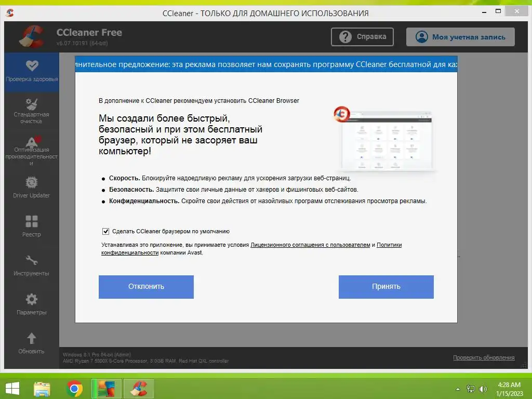The width and height of the screenshot is (532, 399).
Task: Close the CCleaner window
Action: [x=516, y=11]
